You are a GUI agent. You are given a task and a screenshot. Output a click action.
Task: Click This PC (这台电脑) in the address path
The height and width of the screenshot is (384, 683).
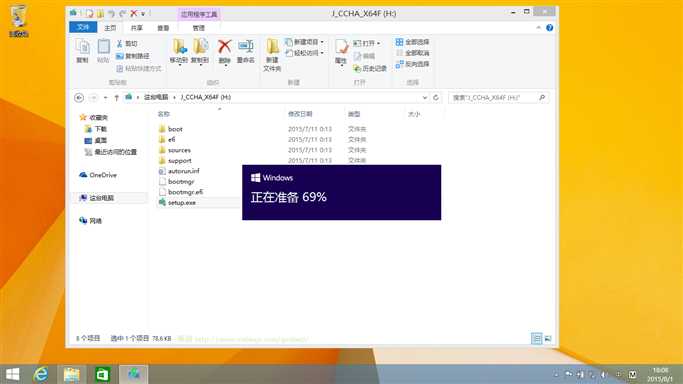tap(156, 97)
